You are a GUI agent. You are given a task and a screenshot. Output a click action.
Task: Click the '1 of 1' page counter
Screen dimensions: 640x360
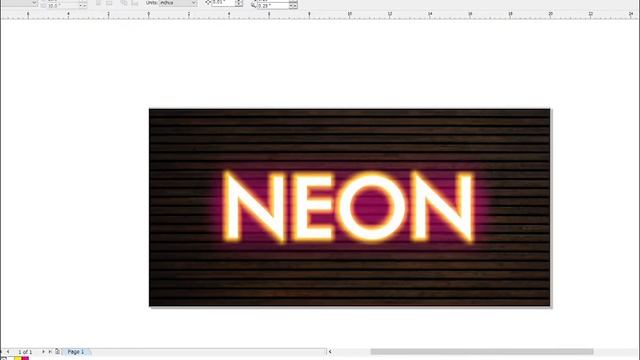tap(25, 351)
